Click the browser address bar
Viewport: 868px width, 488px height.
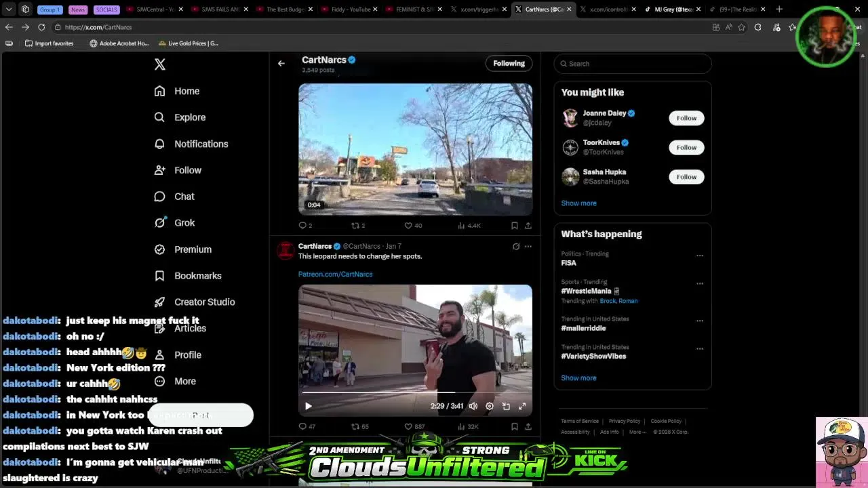pos(380,27)
